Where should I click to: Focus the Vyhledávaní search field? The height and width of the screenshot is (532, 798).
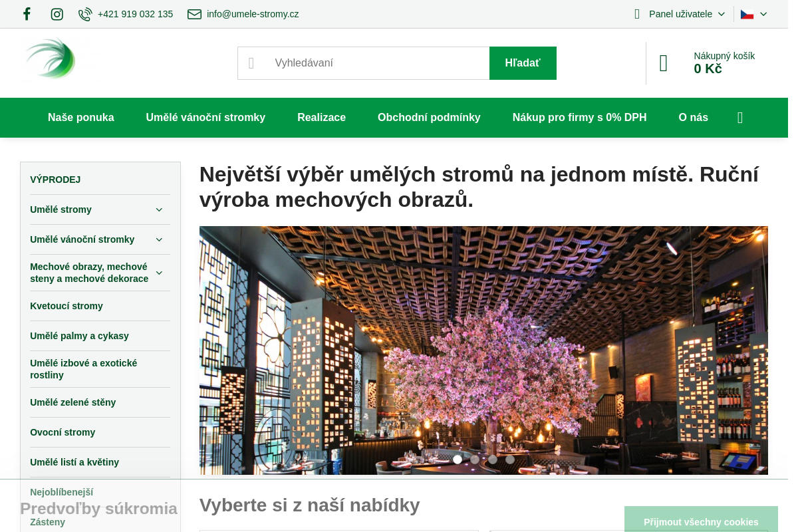click(x=364, y=63)
